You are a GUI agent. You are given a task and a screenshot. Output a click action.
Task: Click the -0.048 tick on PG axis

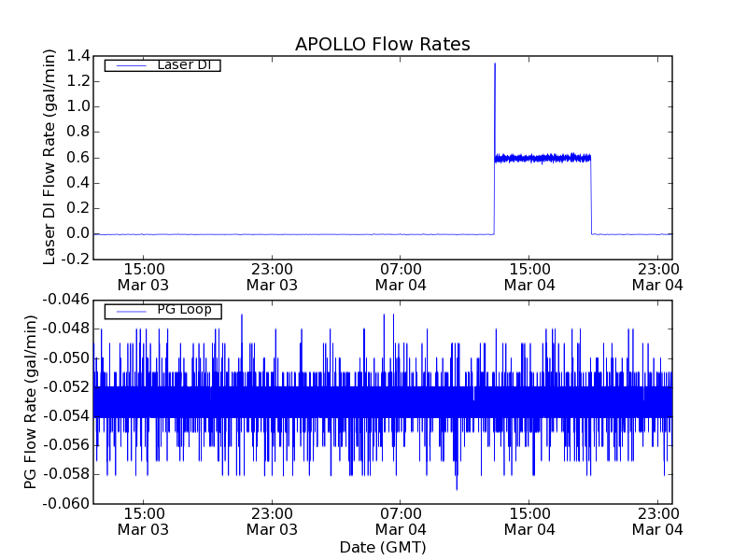click(x=65, y=329)
